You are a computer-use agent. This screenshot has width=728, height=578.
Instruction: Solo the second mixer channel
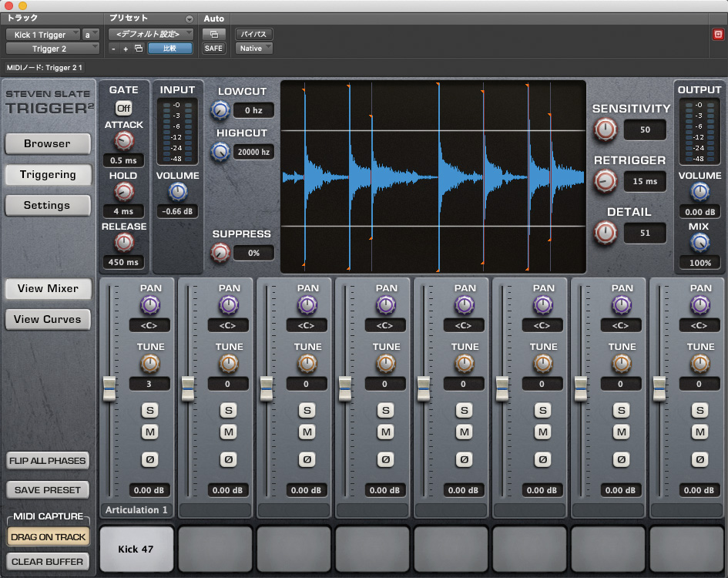click(x=229, y=410)
